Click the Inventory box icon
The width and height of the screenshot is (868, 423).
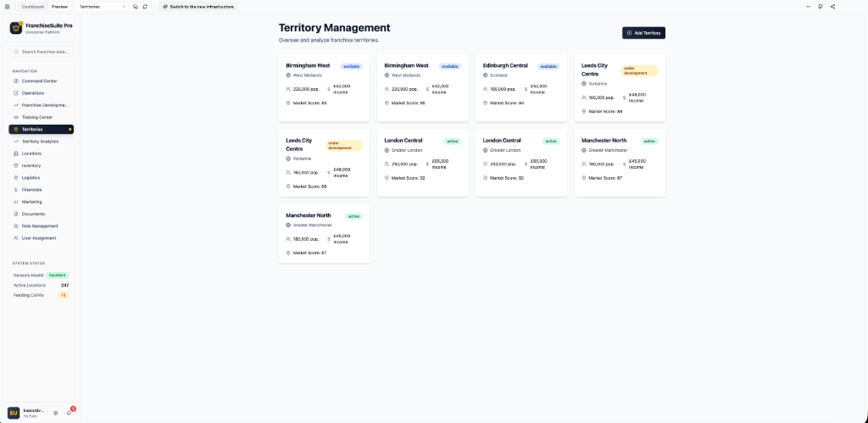pyautogui.click(x=16, y=165)
